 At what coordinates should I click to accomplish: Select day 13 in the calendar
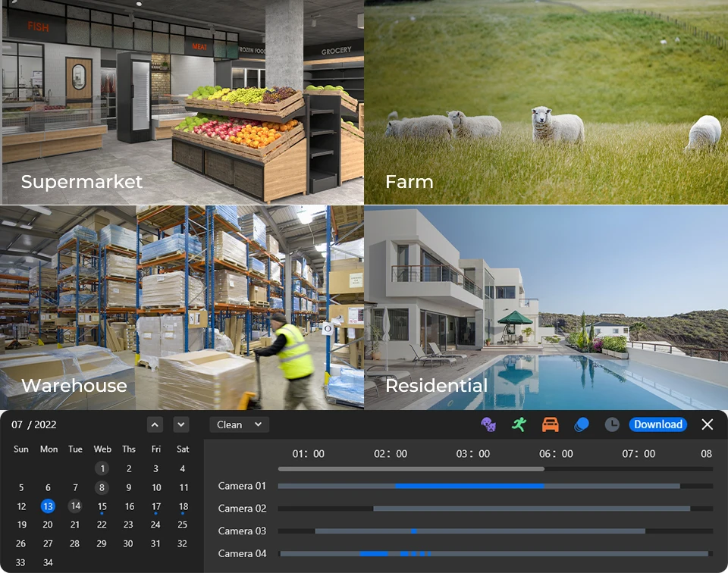click(48, 506)
